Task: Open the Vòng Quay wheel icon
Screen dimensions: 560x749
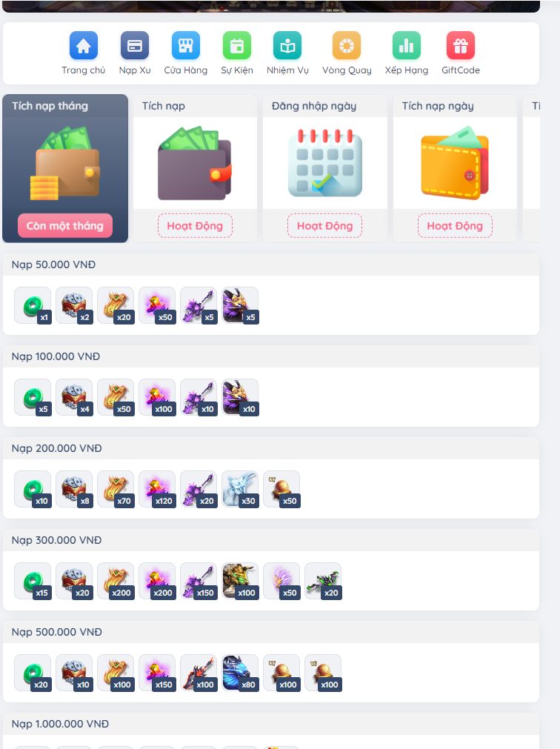Action: pos(347,46)
